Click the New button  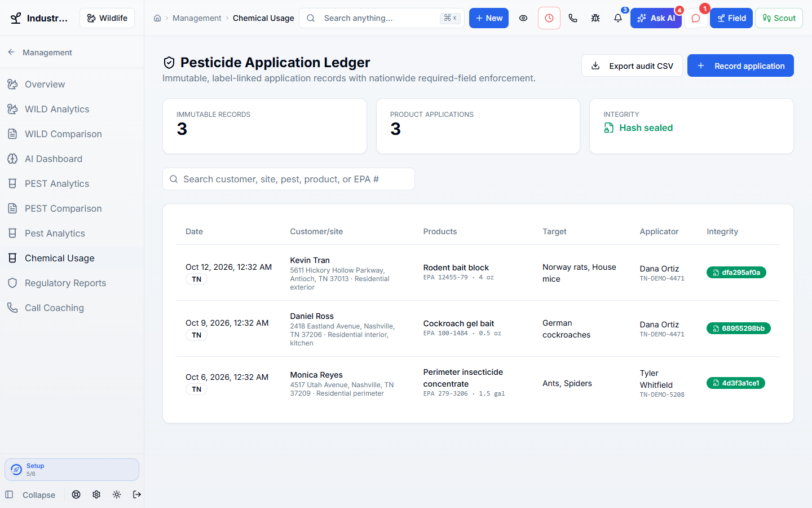(489, 18)
